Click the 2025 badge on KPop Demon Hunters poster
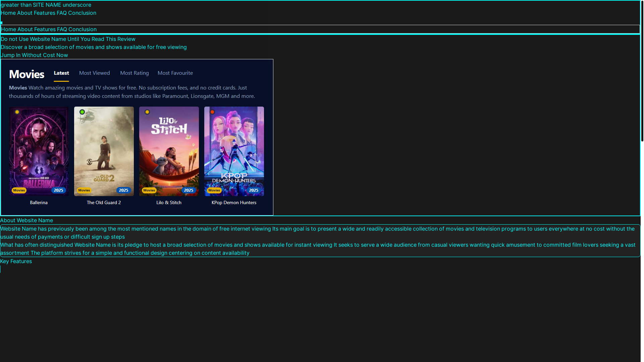 [x=254, y=190]
